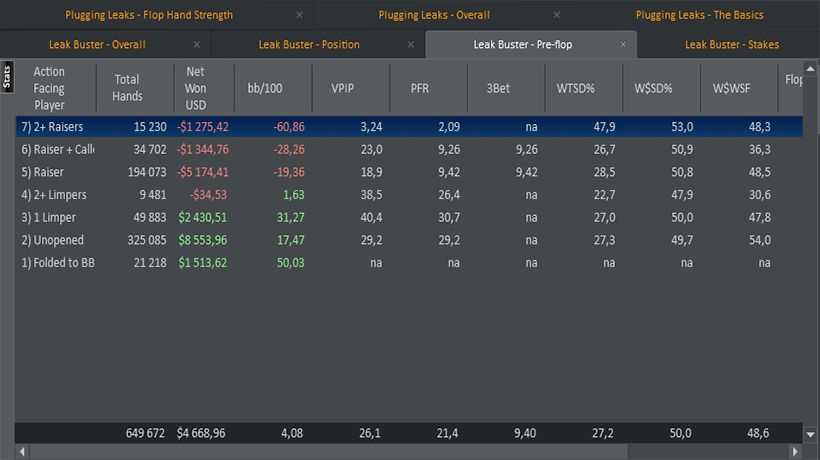
Task: Click the scroll down arrow
Action: click(810, 434)
